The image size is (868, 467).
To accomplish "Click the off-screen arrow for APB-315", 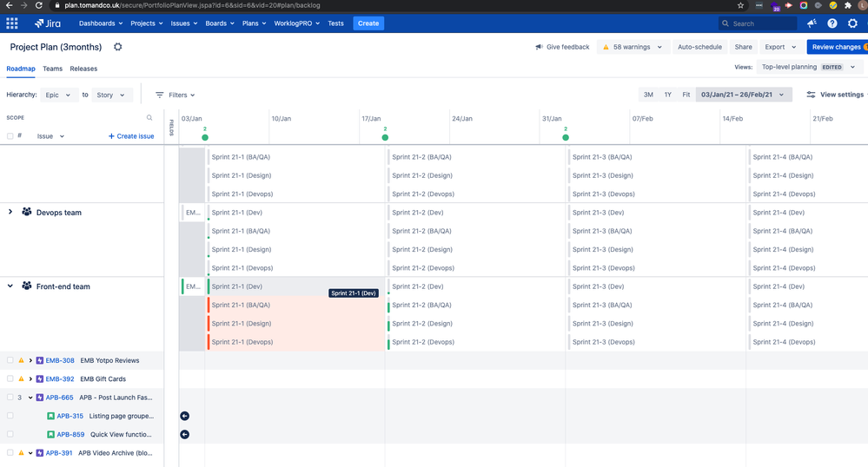I will 185,416.
